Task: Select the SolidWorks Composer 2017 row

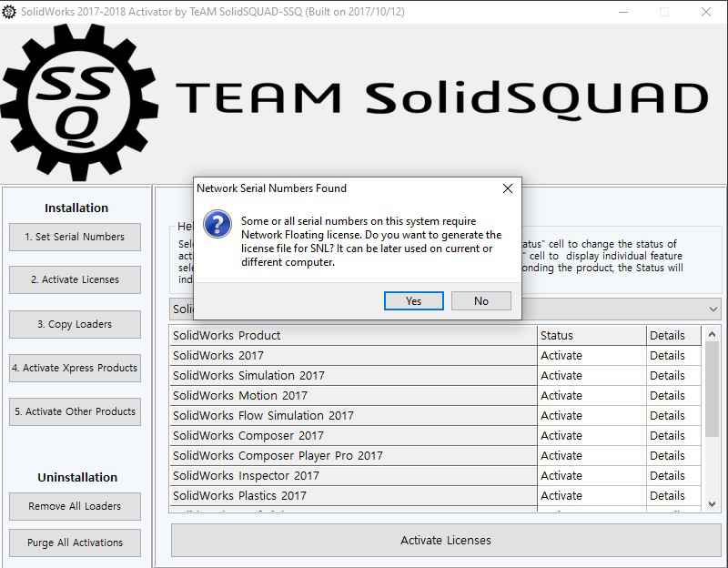Action: 353,436
